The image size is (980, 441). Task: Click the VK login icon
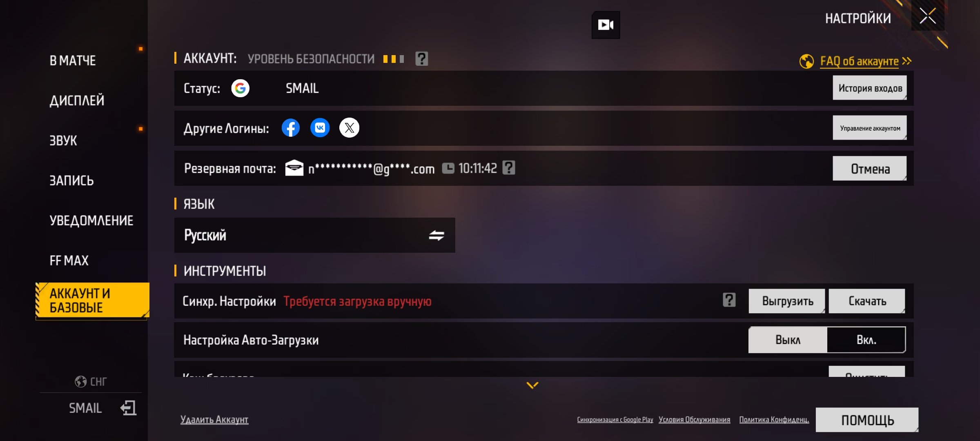(x=320, y=128)
